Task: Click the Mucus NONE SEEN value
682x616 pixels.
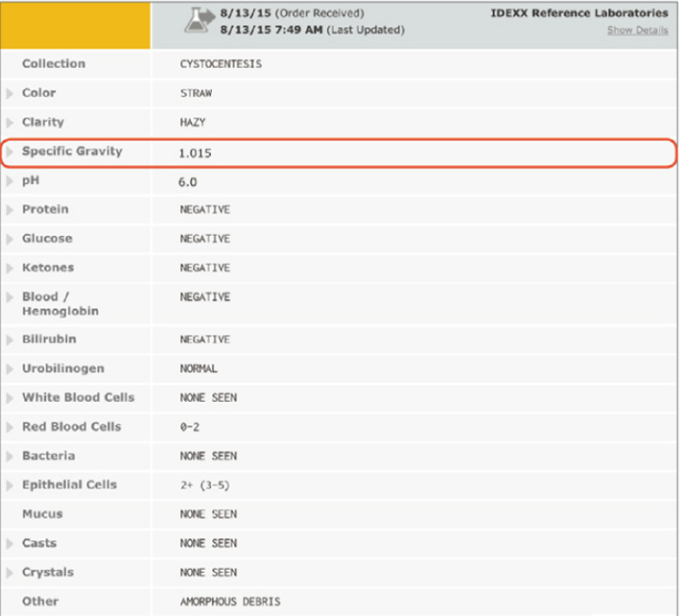Action: tap(208, 514)
